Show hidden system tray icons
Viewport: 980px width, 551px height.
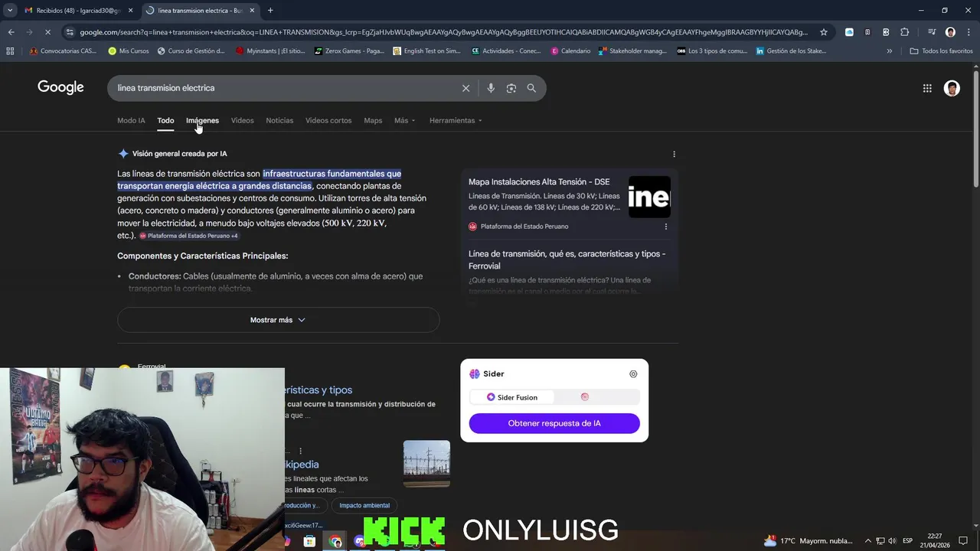[868, 541]
